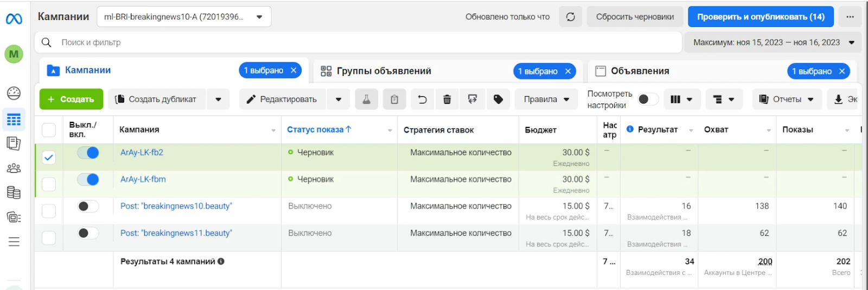
Task: Check the breakingnews10.beauty row checkbox
Action: [49, 211]
